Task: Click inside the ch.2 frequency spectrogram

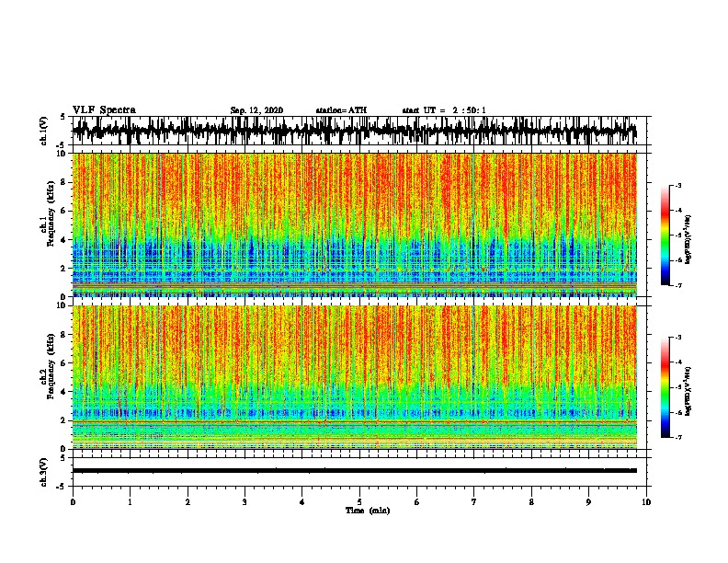Action: coord(355,377)
